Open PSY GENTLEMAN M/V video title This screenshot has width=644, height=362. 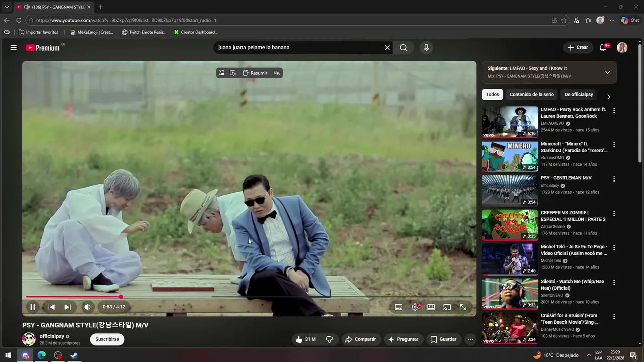566,178
